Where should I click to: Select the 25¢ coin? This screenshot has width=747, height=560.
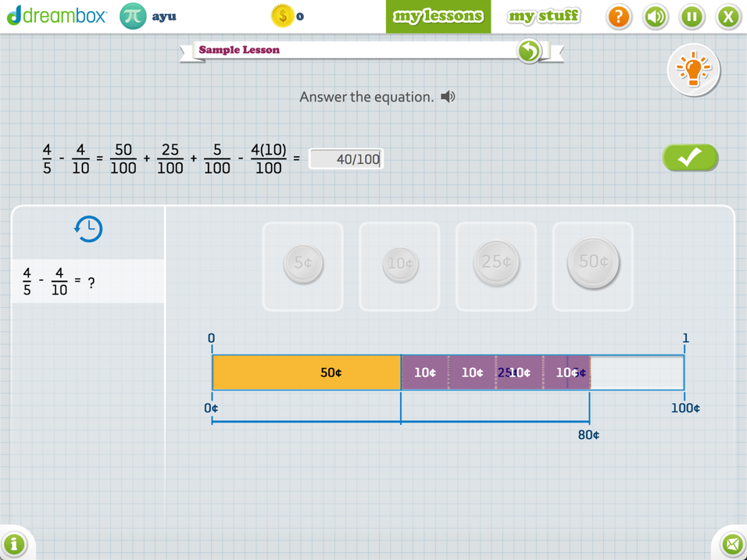point(496,263)
